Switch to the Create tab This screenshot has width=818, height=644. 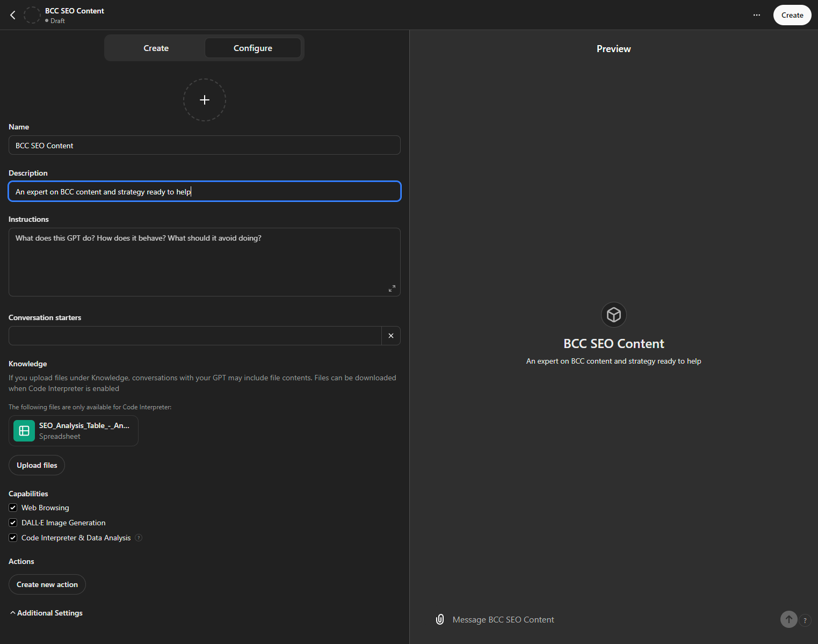156,48
